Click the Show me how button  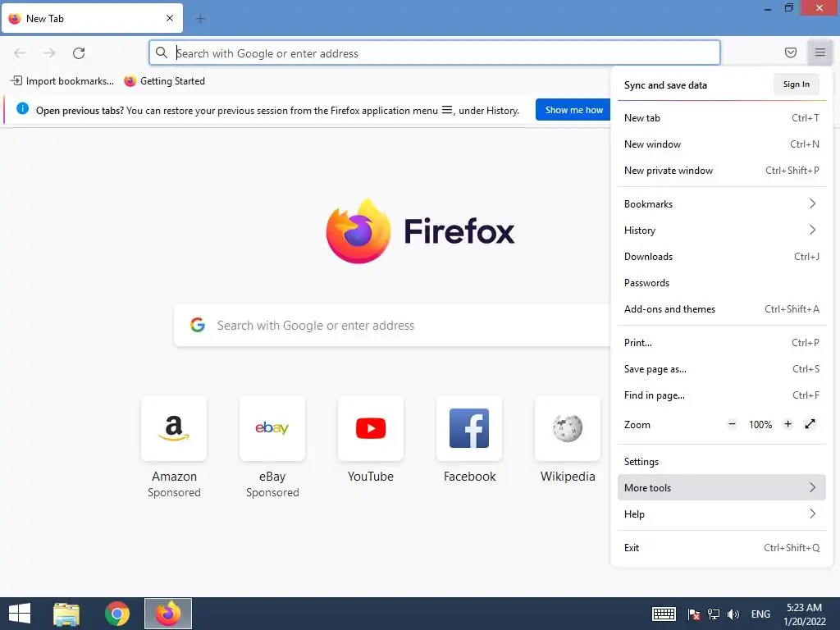pyautogui.click(x=573, y=110)
